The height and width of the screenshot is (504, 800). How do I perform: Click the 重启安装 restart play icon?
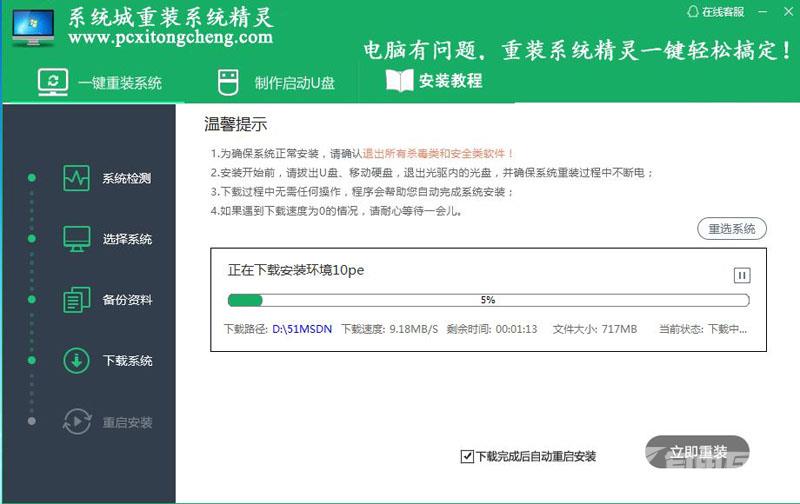pyautogui.click(x=77, y=421)
